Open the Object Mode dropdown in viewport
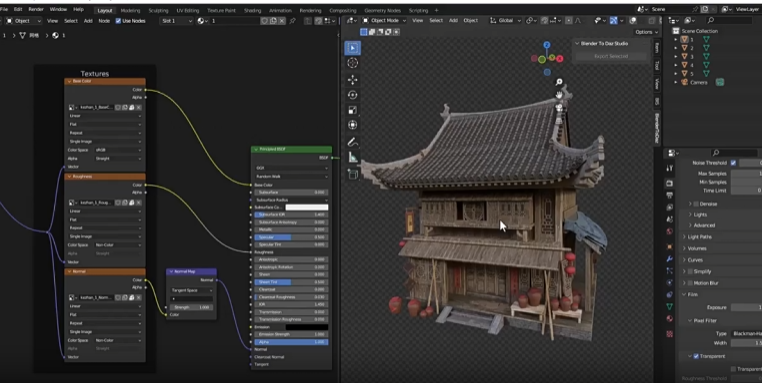 [x=384, y=20]
